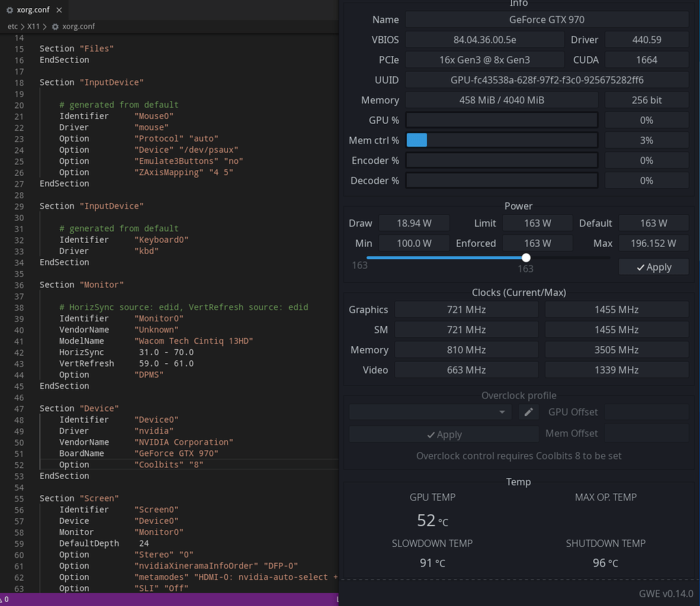Click the pencil edit overclock profile icon
The height and width of the screenshot is (606, 700).
click(x=528, y=412)
